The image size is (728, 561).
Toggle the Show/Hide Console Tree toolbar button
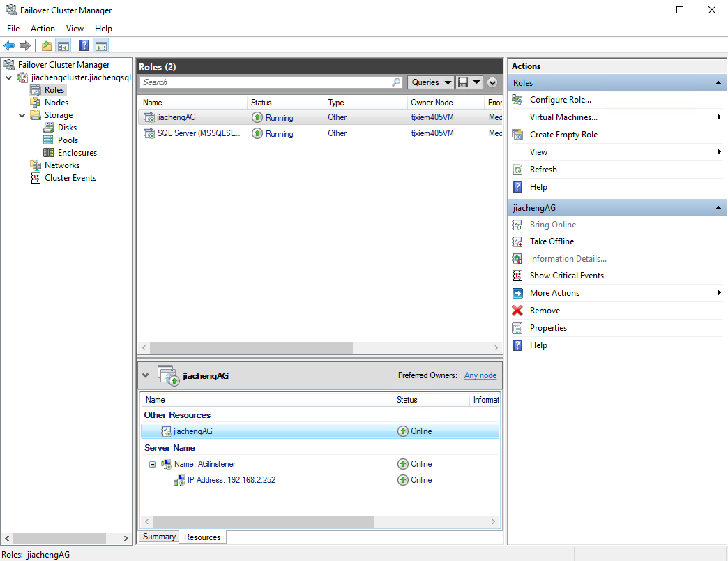click(63, 46)
